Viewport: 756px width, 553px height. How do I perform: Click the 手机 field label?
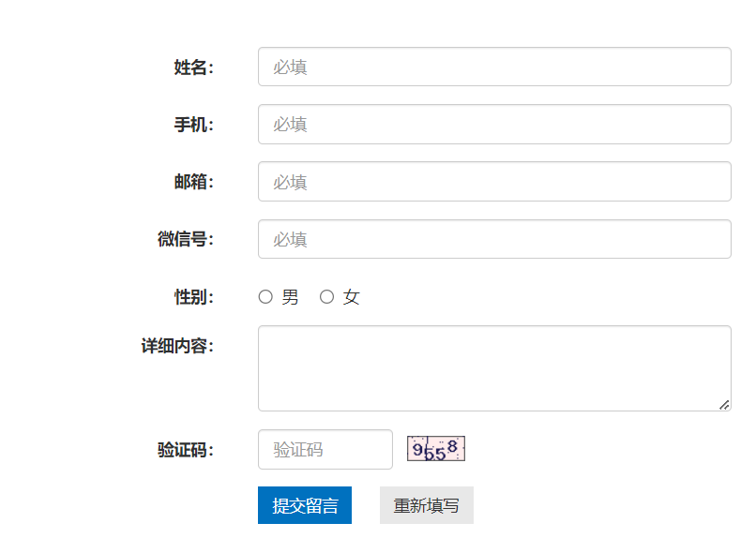(193, 125)
